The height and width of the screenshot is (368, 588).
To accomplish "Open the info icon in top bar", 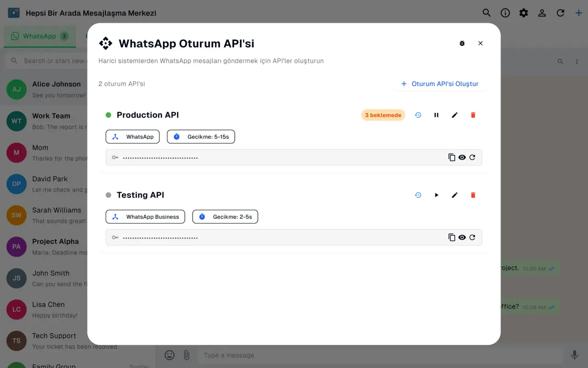I will click(x=505, y=13).
